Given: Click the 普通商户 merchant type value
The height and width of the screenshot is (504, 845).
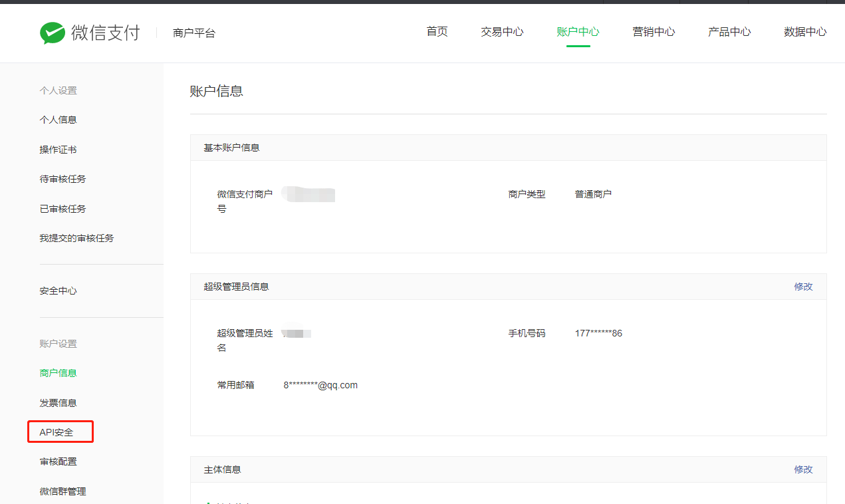Looking at the screenshot, I should (593, 194).
